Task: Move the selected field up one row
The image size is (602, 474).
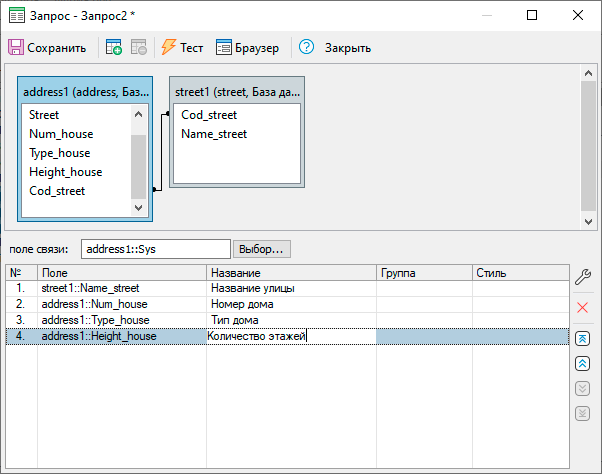Action: point(583,363)
